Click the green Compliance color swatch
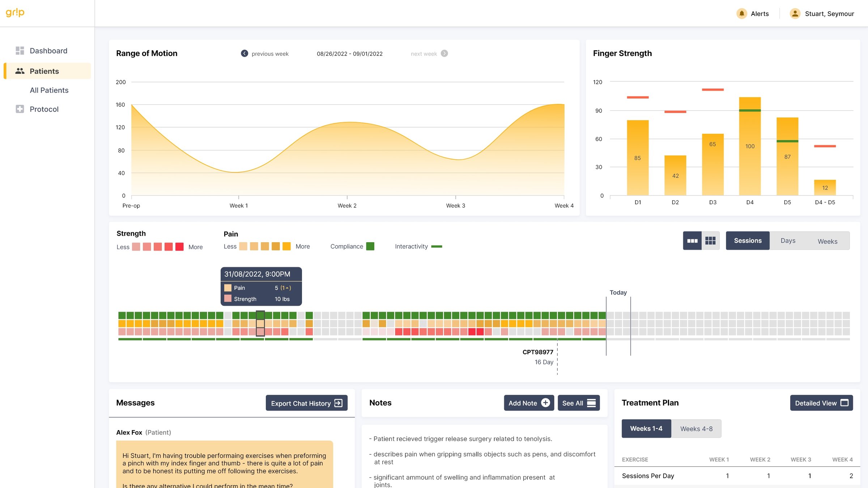Image resolution: width=868 pixels, height=488 pixels. (x=370, y=246)
